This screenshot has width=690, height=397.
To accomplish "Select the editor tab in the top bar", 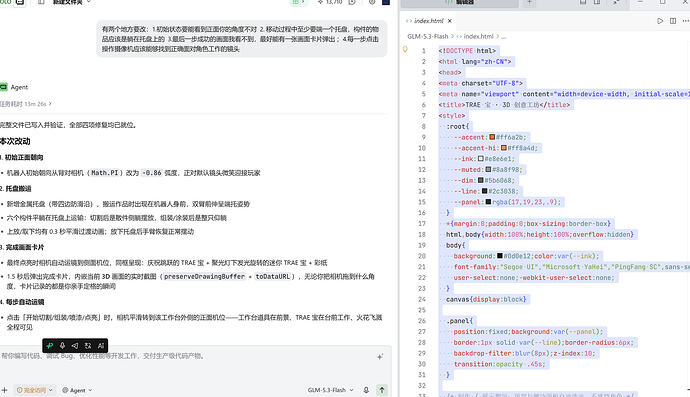I will tap(459, 3).
